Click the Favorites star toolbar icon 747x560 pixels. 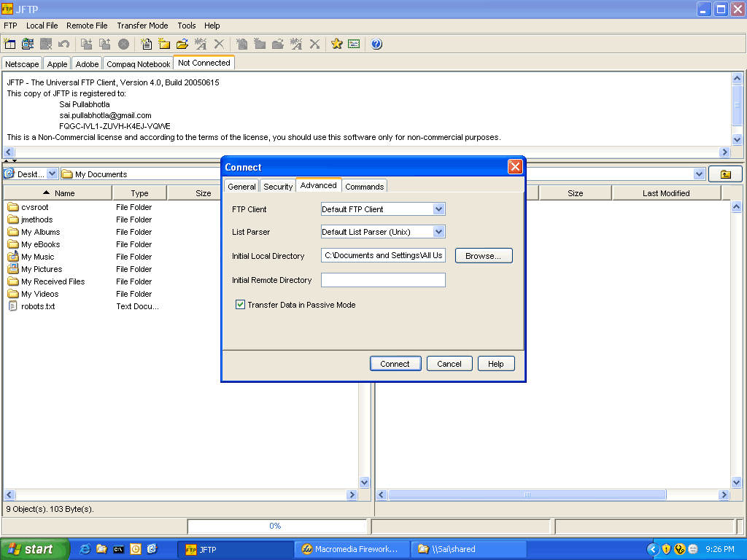point(337,44)
